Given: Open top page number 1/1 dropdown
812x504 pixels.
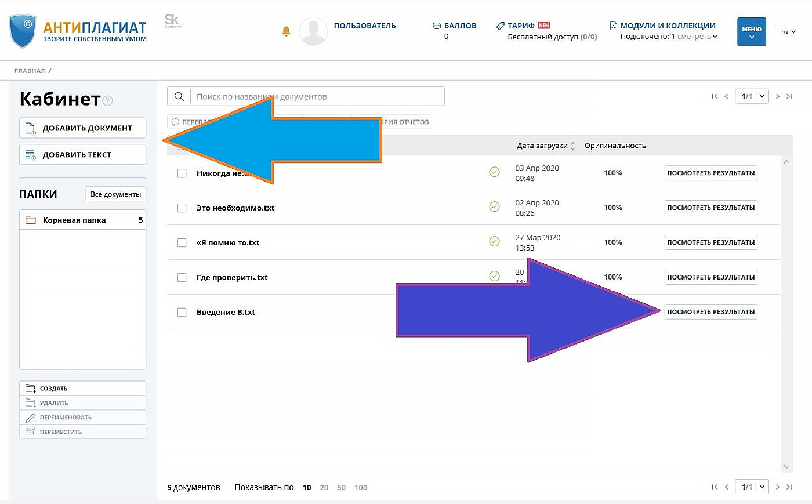Looking at the screenshot, I should [752, 96].
